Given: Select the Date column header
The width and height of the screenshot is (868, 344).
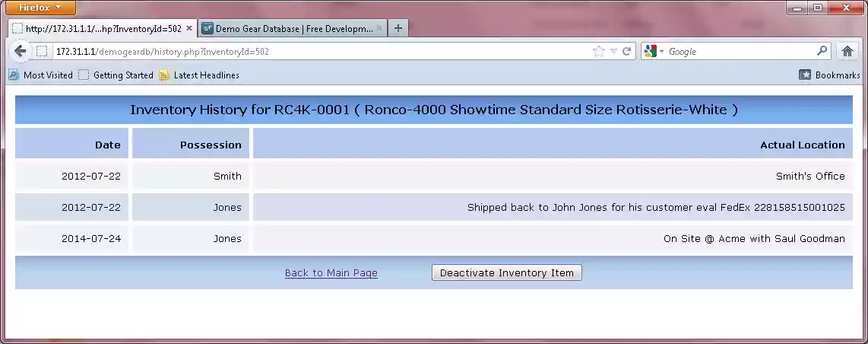Looking at the screenshot, I should coord(72,145).
